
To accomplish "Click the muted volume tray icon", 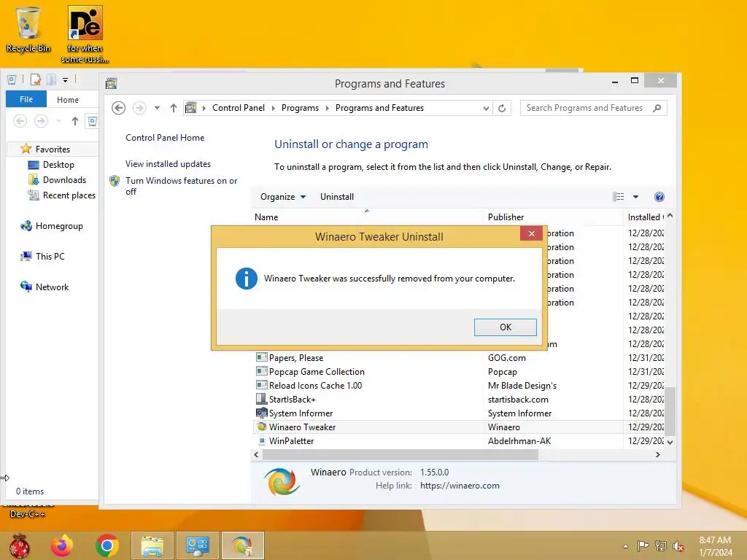I will pyautogui.click(x=678, y=546).
